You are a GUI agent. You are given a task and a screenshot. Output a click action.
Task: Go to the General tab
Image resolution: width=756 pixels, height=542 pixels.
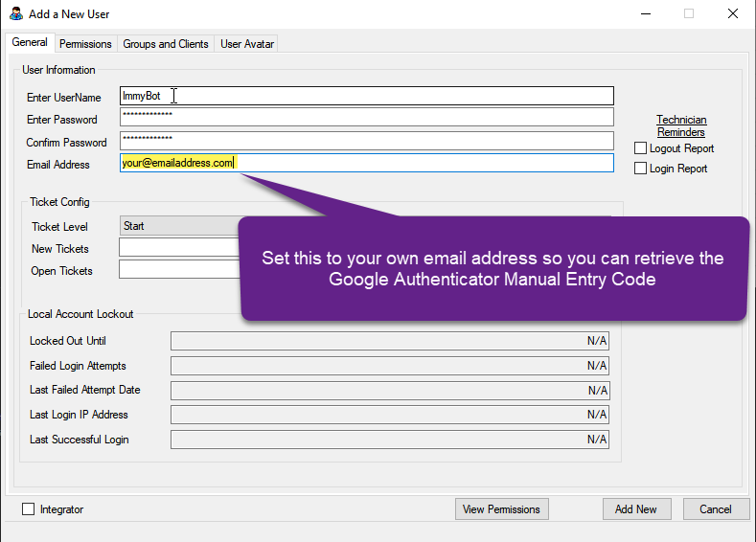[x=30, y=43]
